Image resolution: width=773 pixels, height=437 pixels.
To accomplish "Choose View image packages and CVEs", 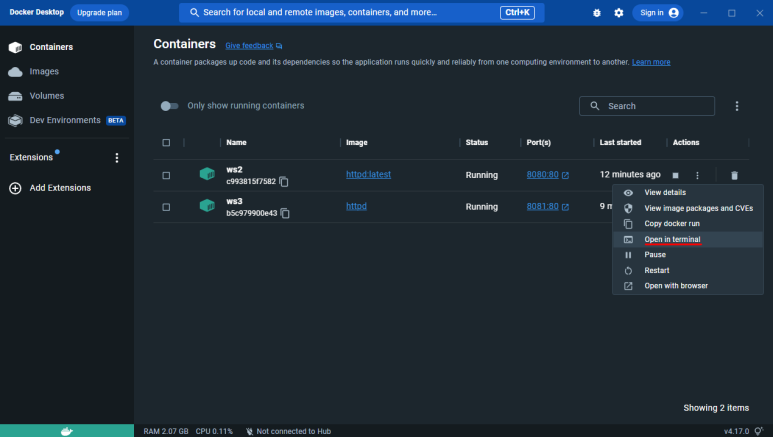I will tap(688, 208).
